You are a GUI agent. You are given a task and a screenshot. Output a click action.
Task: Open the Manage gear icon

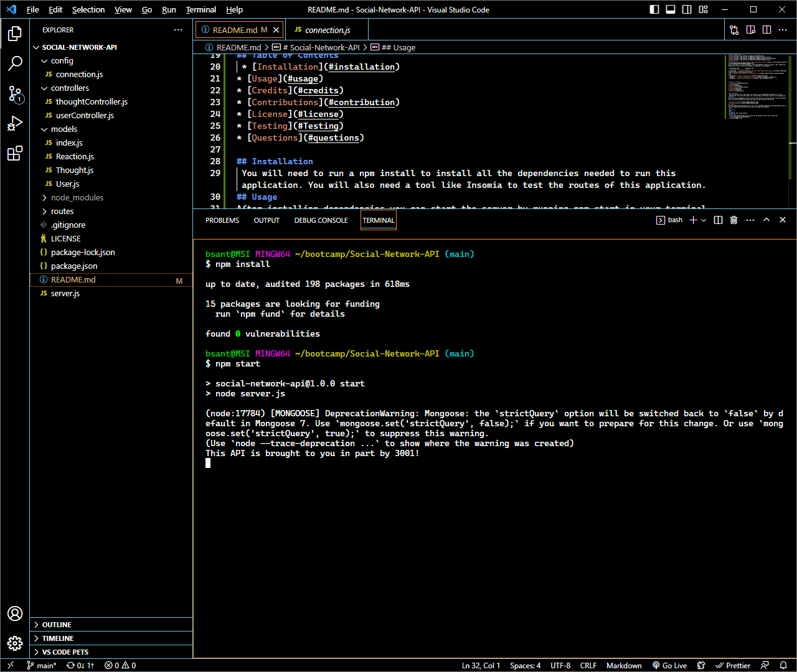15,643
